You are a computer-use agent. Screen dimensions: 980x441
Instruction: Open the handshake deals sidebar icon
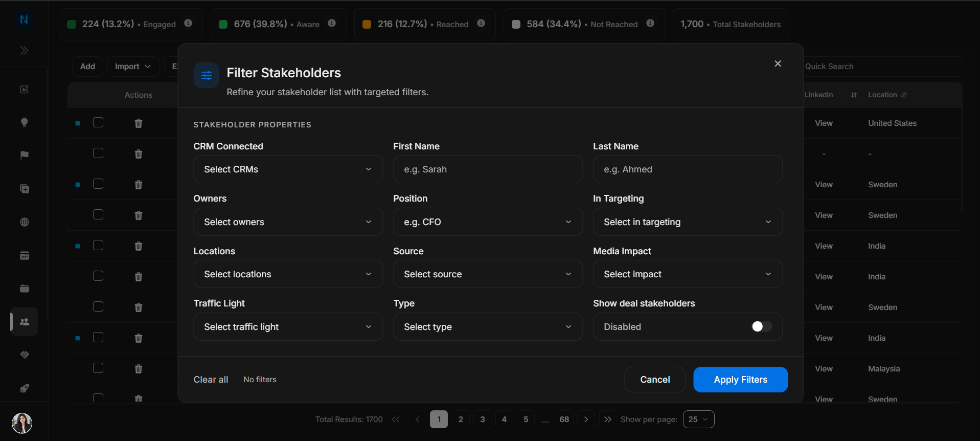click(x=24, y=355)
